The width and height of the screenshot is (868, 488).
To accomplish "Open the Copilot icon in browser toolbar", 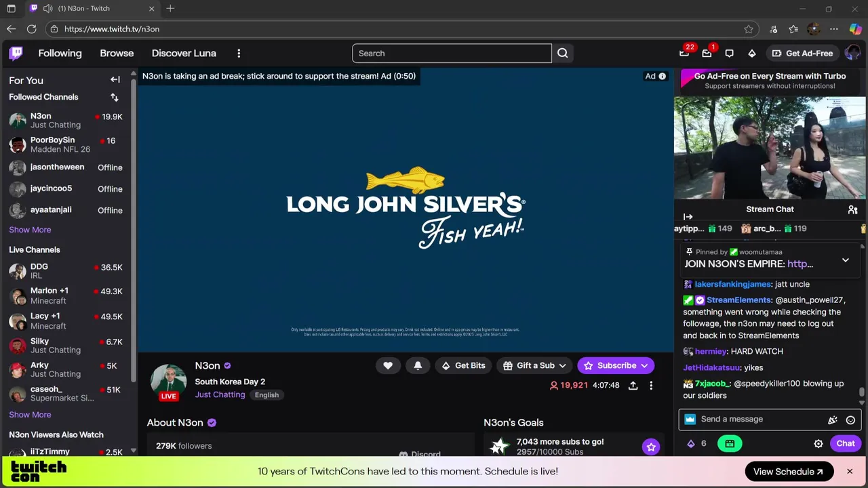I will [854, 29].
